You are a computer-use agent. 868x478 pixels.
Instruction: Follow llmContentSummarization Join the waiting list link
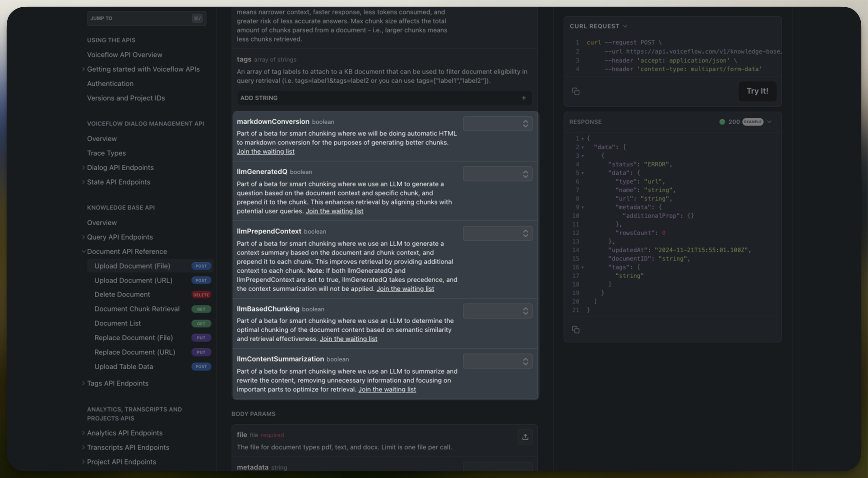coord(387,390)
